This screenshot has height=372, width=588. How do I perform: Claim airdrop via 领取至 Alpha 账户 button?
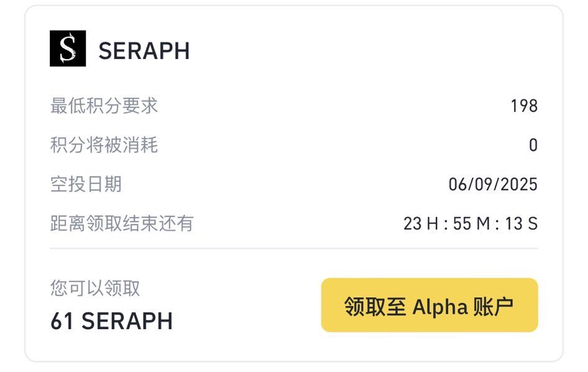(x=430, y=305)
